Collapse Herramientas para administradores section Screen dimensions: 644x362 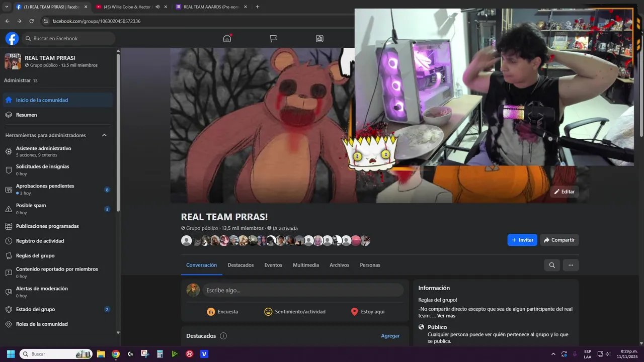[104, 135]
